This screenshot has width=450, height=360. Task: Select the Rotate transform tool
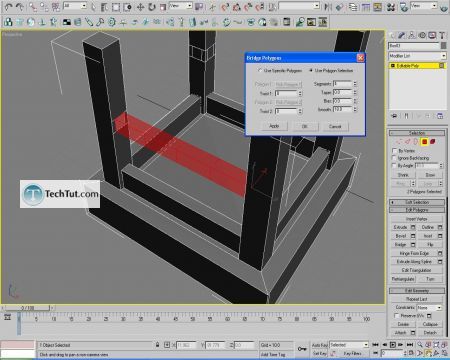click(152, 7)
